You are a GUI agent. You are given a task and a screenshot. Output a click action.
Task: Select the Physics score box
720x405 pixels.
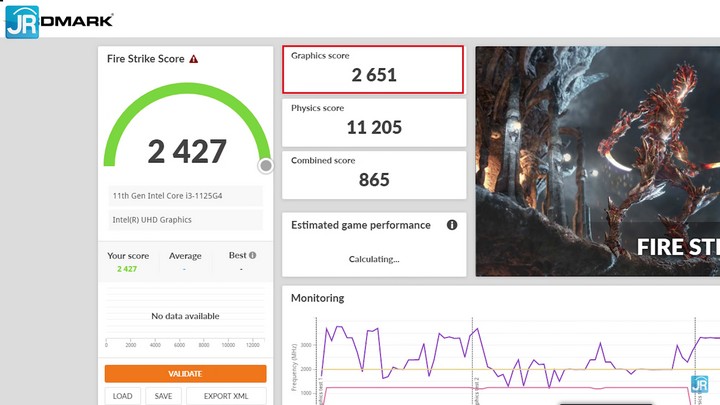point(373,121)
